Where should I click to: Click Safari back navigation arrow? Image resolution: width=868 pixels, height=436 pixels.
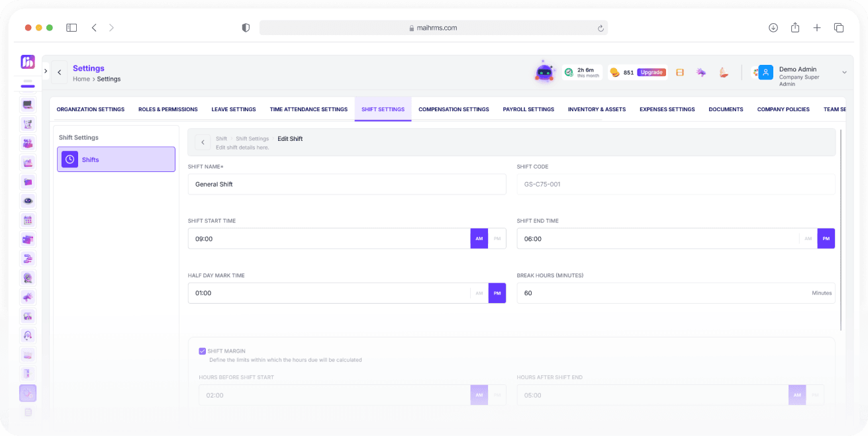pyautogui.click(x=94, y=28)
